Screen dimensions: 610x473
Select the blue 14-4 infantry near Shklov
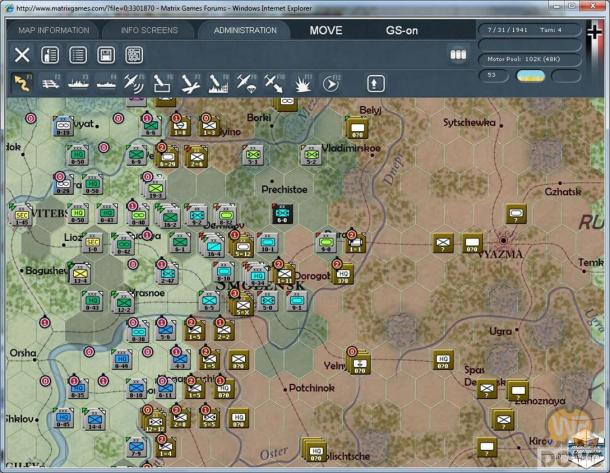tap(95, 420)
